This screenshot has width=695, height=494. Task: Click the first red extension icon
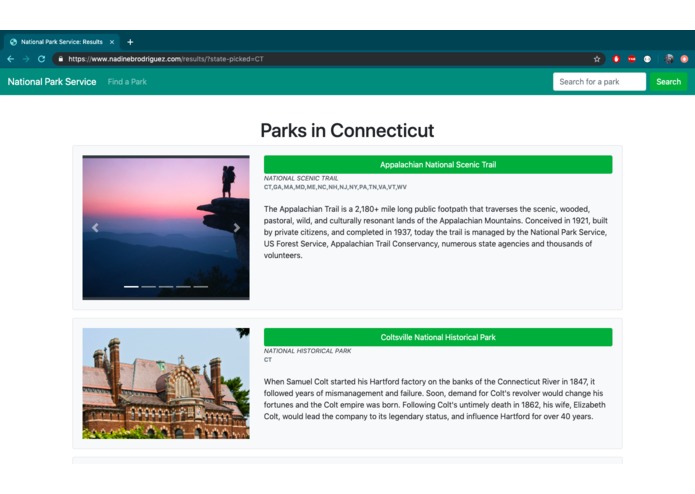(x=616, y=59)
